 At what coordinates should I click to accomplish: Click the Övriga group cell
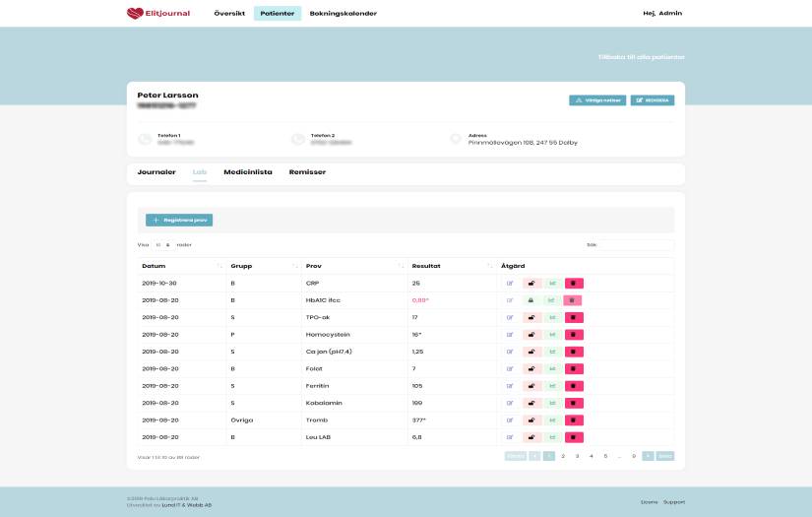click(242, 420)
